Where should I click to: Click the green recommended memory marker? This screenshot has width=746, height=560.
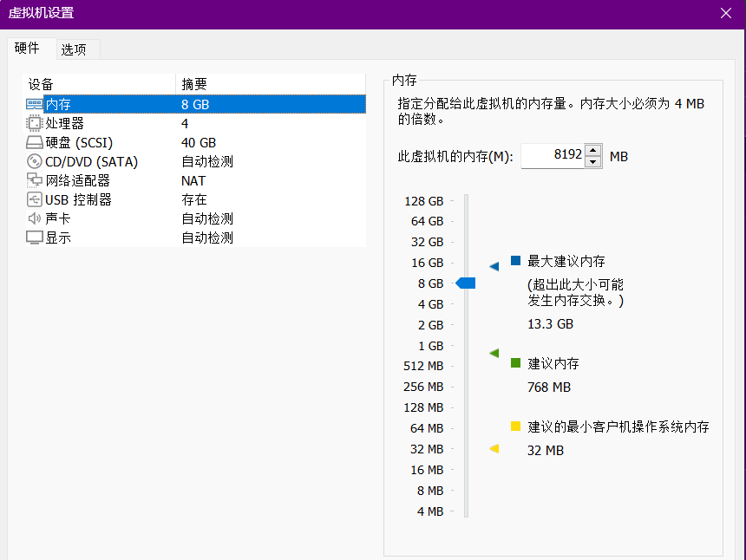tap(494, 353)
